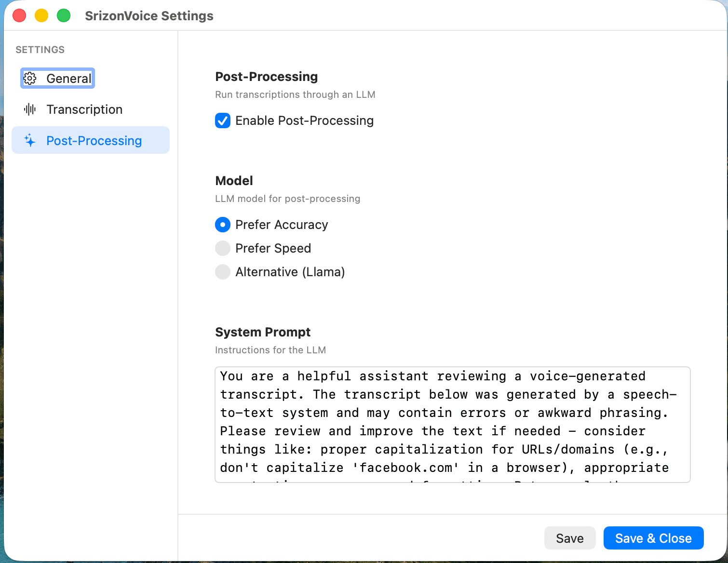728x563 pixels.
Task: Click the waveform icon beside Transcription
Action: (29, 109)
